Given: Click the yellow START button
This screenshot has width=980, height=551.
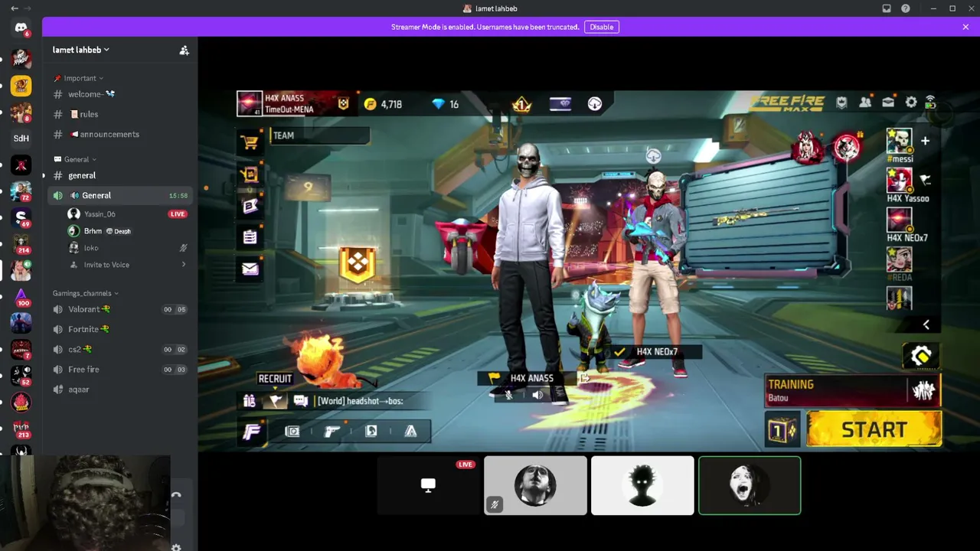Looking at the screenshot, I should coord(874,429).
